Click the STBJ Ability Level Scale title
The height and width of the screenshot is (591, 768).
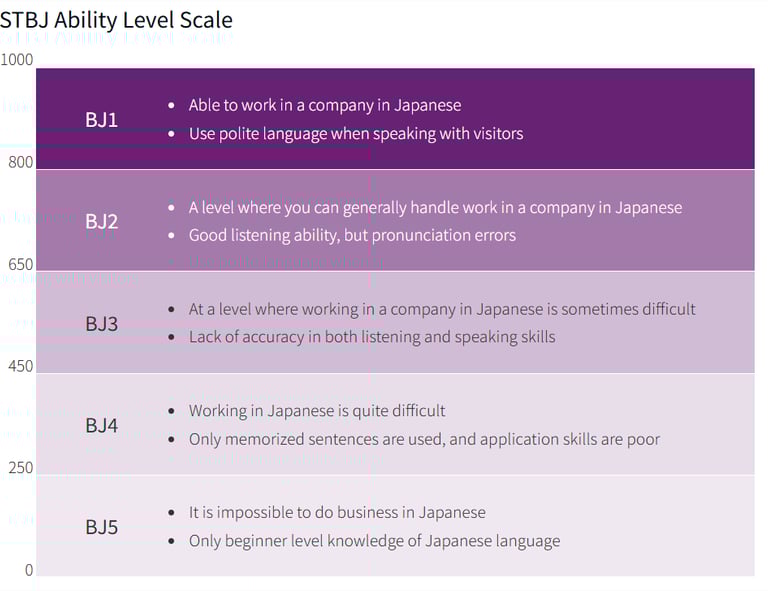coord(116,19)
